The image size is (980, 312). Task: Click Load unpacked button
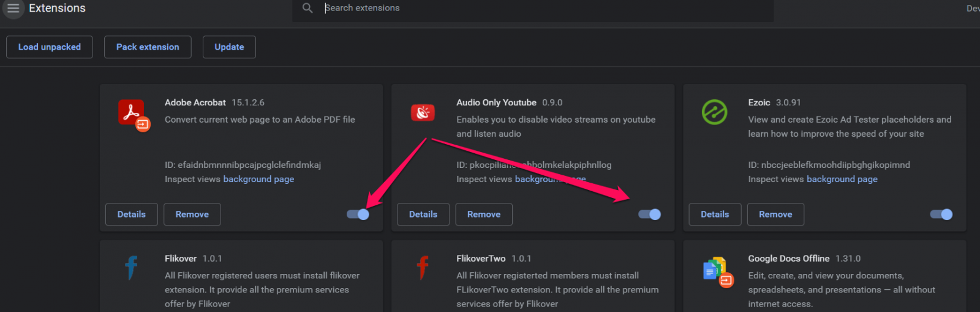(x=50, y=47)
